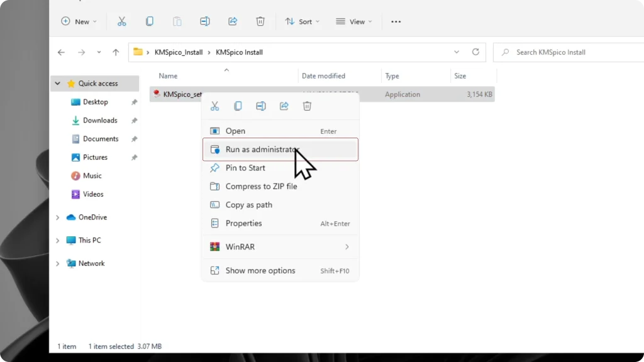Open Desktop in the sidebar
644x362 pixels.
[x=96, y=102]
